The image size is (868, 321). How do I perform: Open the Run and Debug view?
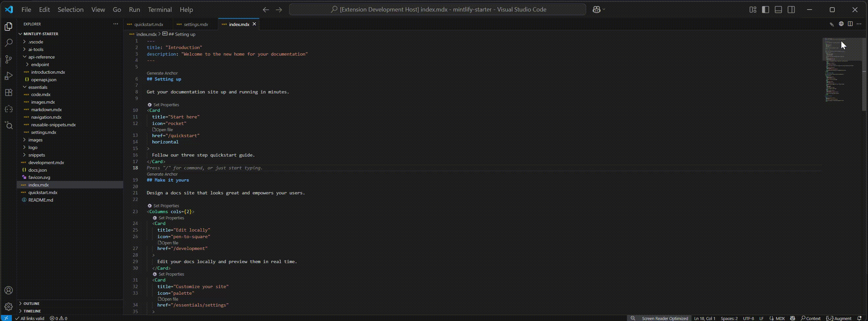(x=9, y=76)
